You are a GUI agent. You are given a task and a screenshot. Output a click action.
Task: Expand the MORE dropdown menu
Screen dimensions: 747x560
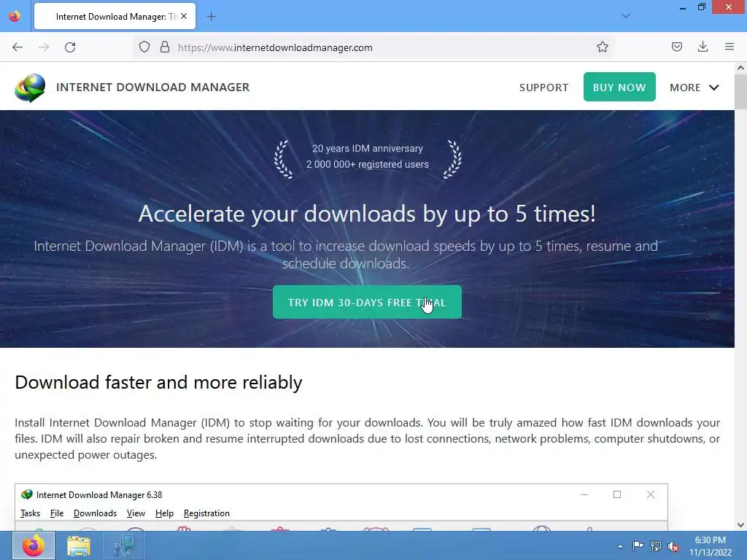coord(694,87)
